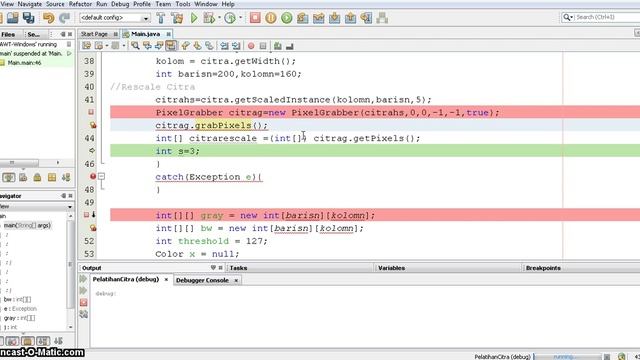The width and height of the screenshot is (640, 360).
Task: Collapse the catch block fold marker
Action: pyautogui.click(x=101, y=176)
